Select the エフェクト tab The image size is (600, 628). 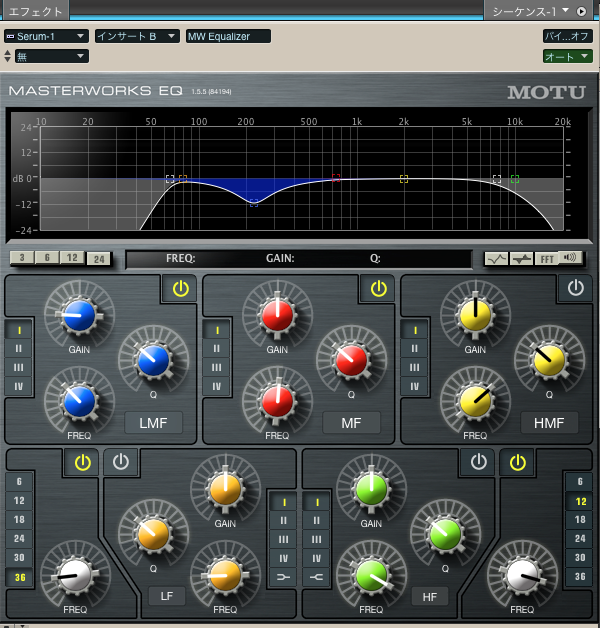[x=35, y=11]
